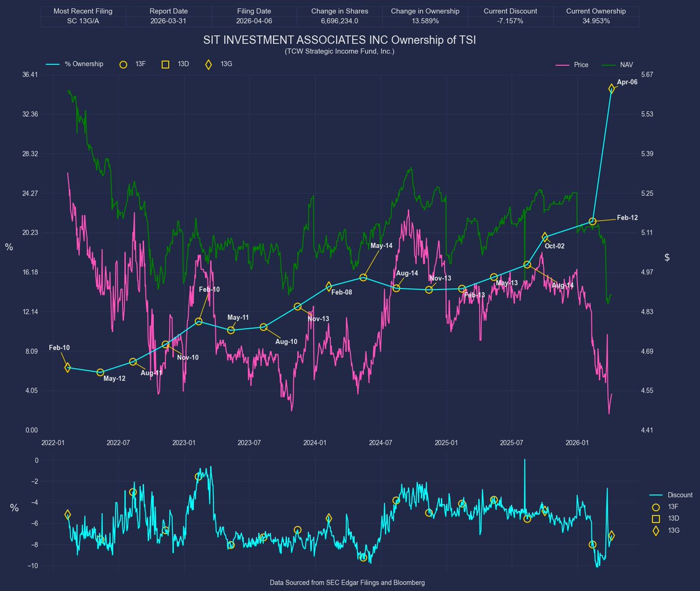Click the 'Current Discount' table header
The width and height of the screenshot is (700, 591).
[x=510, y=11]
